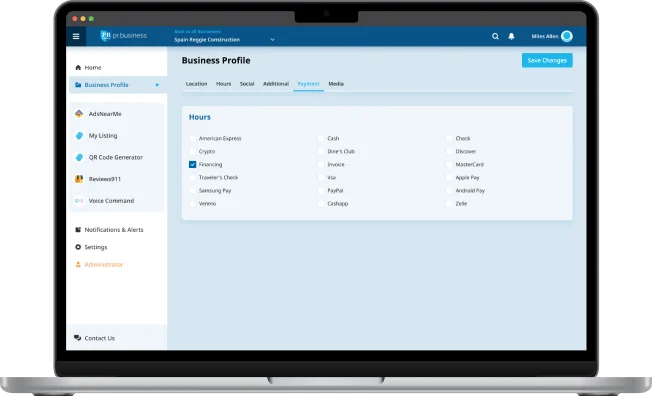The image size is (652, 396).
Task: Click the Reviews911 sidebar icon
Action: point(79,179)
